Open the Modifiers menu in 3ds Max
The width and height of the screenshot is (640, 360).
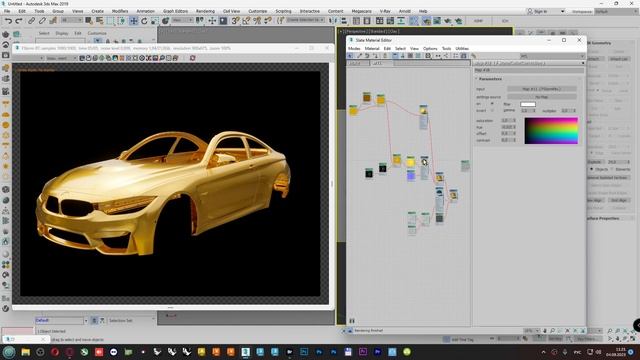[x=120, y=11]
